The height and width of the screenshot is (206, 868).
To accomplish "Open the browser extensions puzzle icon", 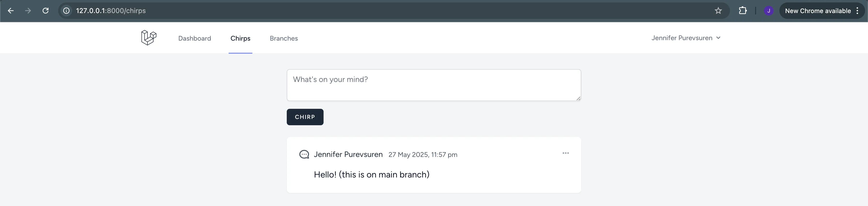I will coord(743,10).
